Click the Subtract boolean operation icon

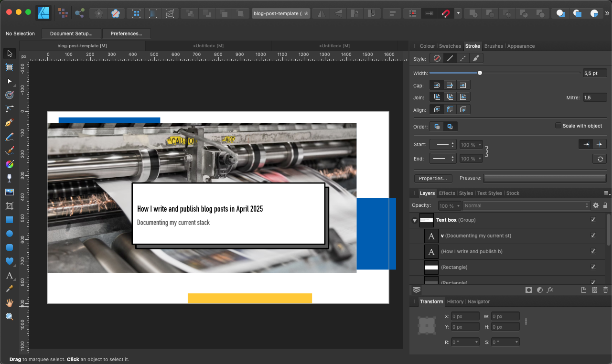pyautogui.click(x=491, y=13)
